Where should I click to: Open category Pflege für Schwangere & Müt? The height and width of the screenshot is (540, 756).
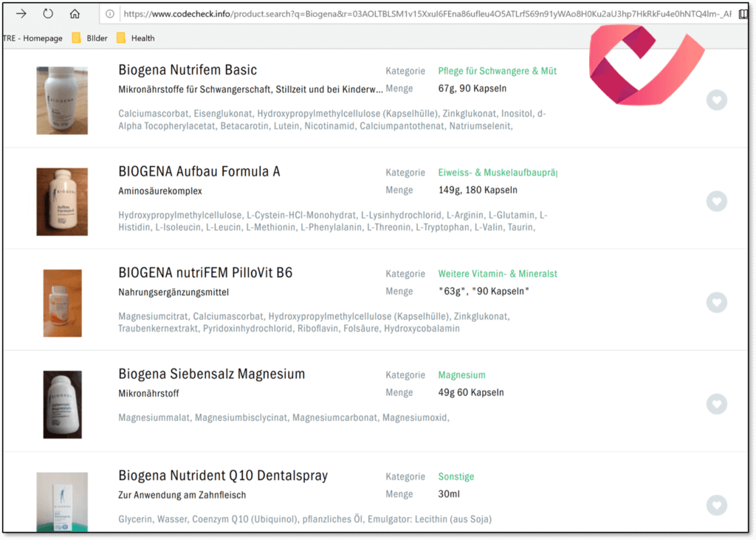(497, 71)
